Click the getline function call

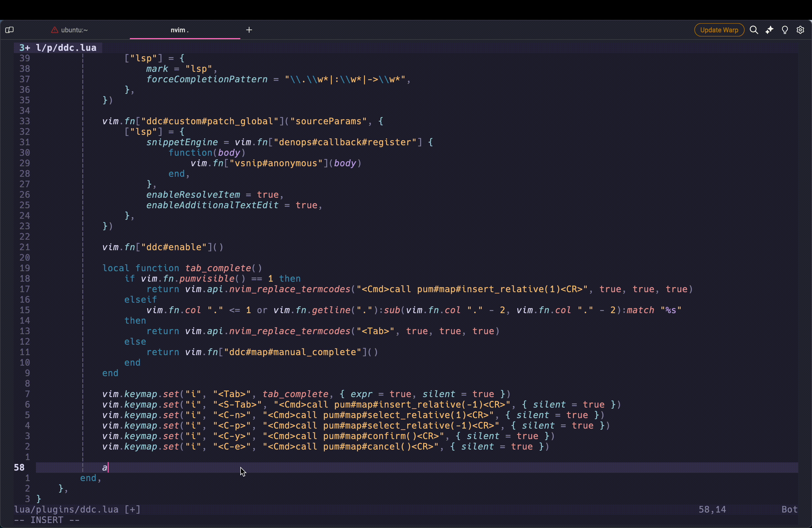pyautogui.click(x=331, y=310)
